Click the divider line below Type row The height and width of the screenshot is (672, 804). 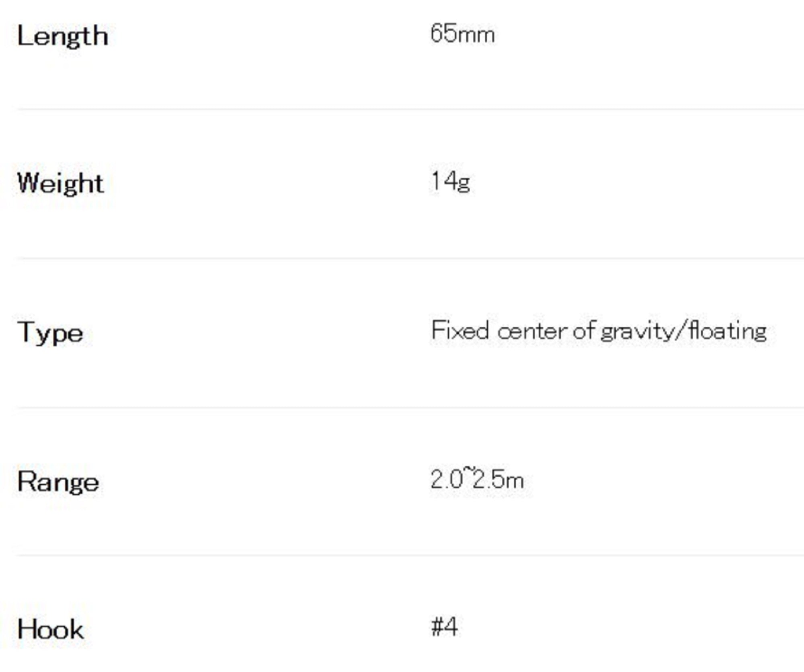[410, 408]
